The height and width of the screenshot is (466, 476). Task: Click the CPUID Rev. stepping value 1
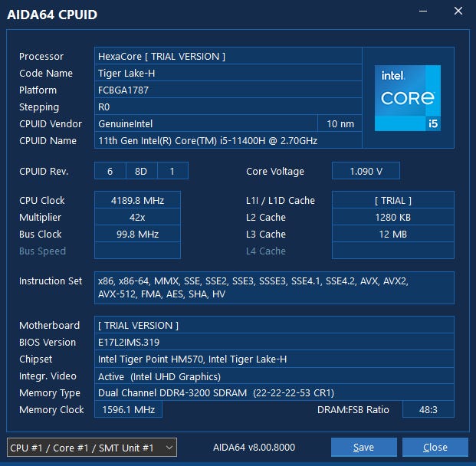(x=172, y=171)
